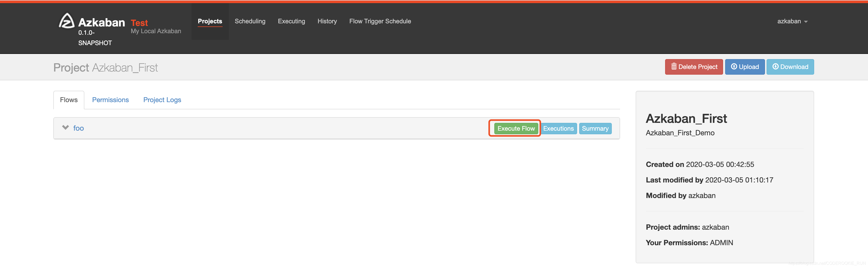Click the Azkaban brand title
The width and height of the screenshot is (868, 268).
click(101, 22)
